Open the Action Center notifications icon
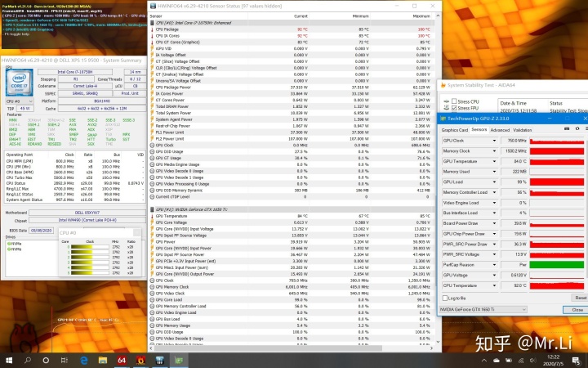The height and width of the screenshot is (368, 588). tap(577, 361)
